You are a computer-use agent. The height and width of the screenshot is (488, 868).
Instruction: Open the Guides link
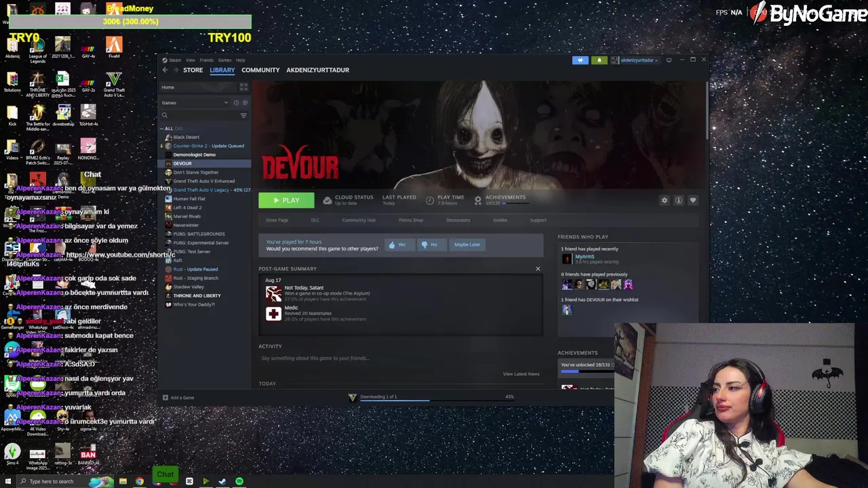pos(500,220)
